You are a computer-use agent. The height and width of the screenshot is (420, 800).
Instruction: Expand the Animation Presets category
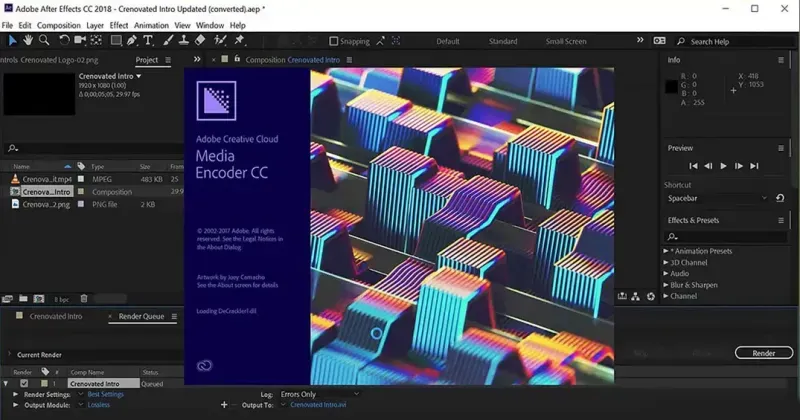(666, 251)
